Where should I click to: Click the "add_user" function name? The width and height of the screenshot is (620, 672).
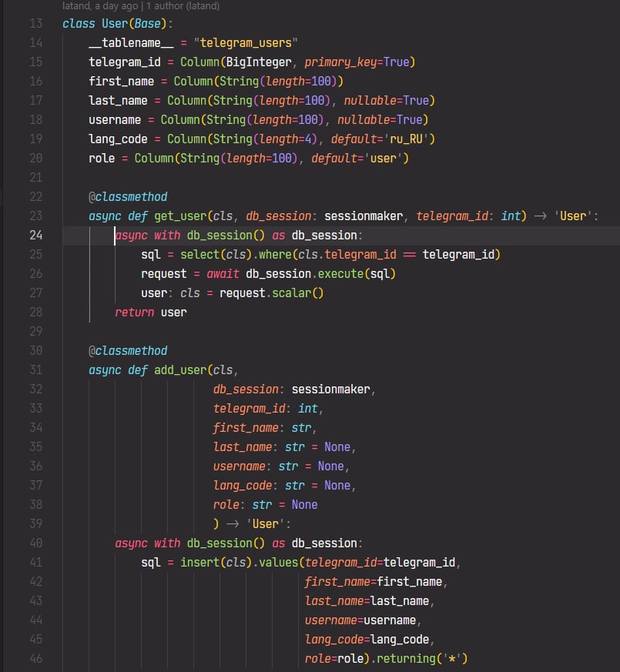(x=180, y=369)
